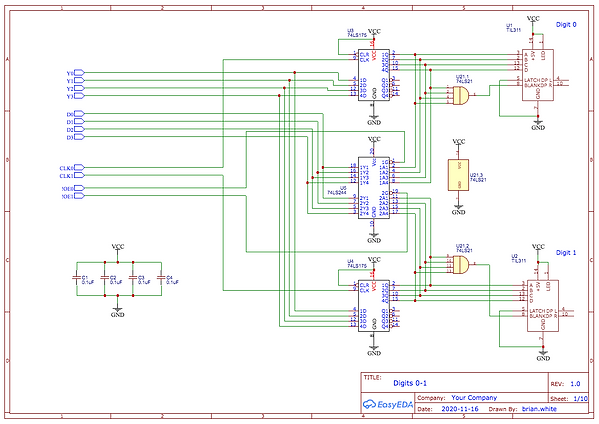This screenshot has height=424, width=599.
Task: Select the U2 TIL311 display component
Action: click(543, 306)
